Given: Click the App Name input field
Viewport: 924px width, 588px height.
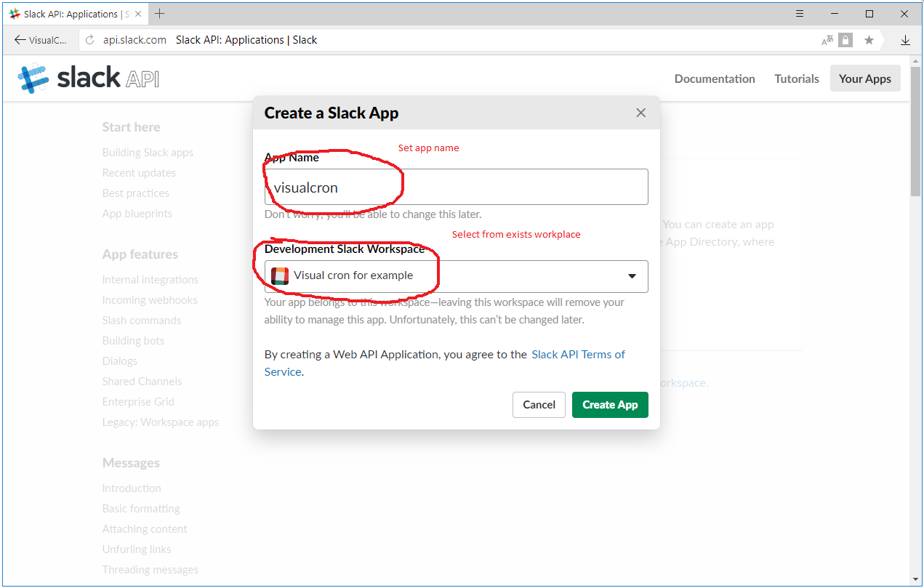Looking at the screenshot, I should (456, 187).
